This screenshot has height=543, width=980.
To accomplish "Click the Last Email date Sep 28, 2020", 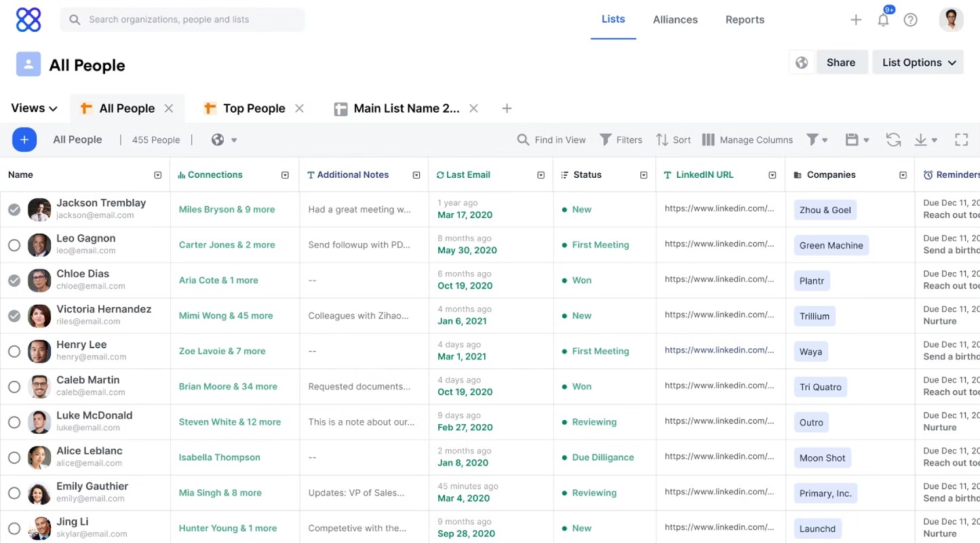I will tap(465, 533).
